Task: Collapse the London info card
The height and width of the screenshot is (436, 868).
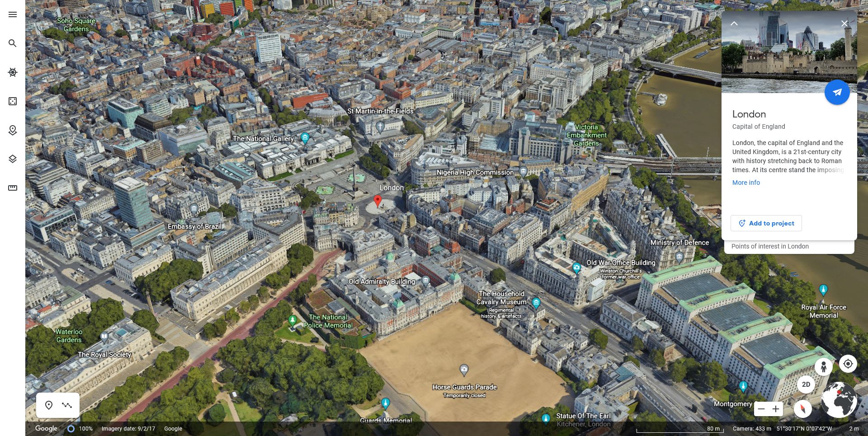Action: point(735,23)
